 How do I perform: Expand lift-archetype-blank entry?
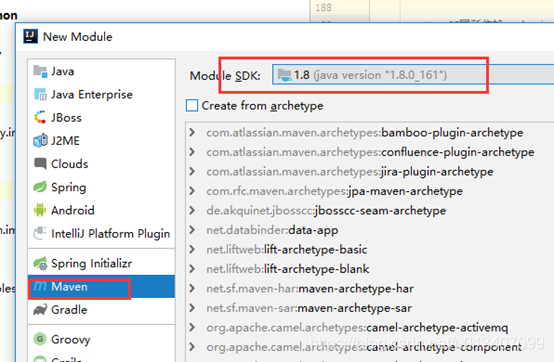(x=192, y=269)
